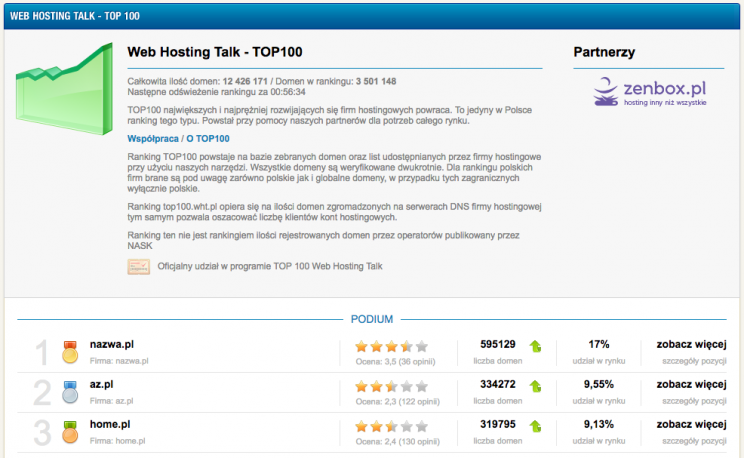The height and width of the screenshot is (458, 744).
Task: Click domain count 319795
Action: coord(498,424)
